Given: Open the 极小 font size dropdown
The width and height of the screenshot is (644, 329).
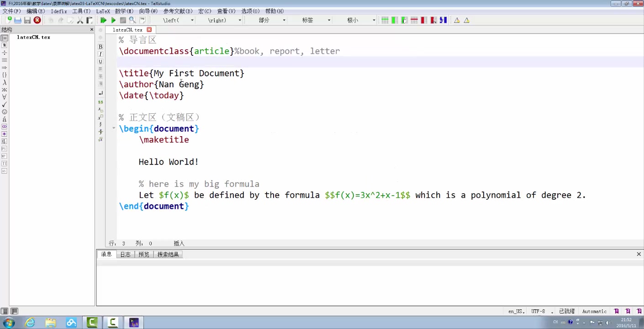Looking at the screenshot, I should 374,20.
